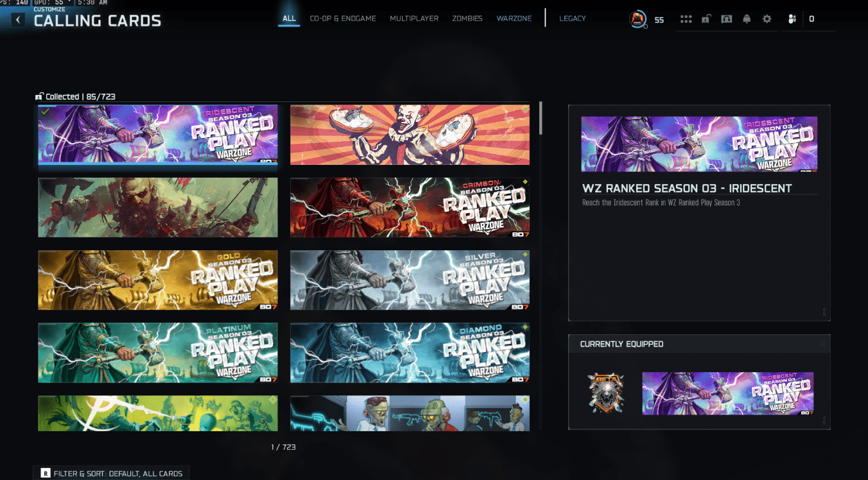Click the back arrow beside Calling Cards

coord(18,20)
